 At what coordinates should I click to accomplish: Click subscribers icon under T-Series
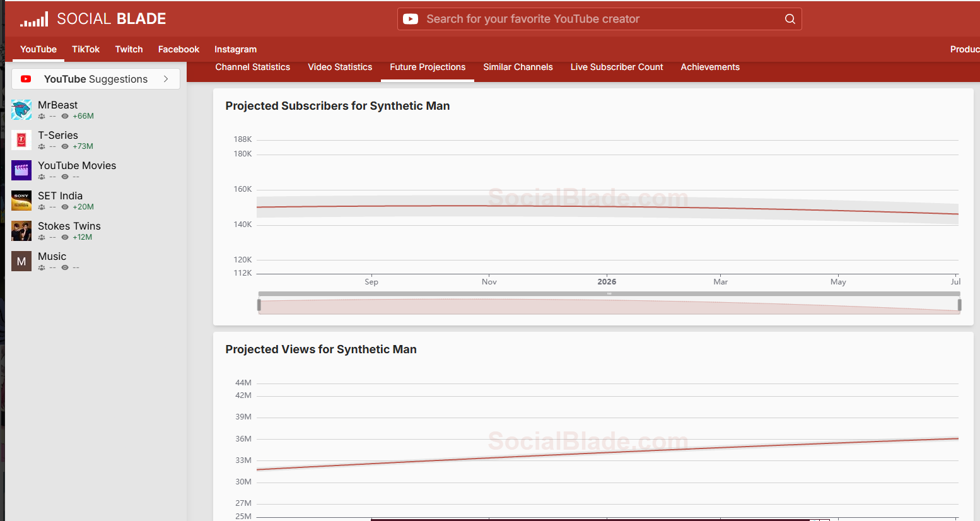[x=42, y=146]
